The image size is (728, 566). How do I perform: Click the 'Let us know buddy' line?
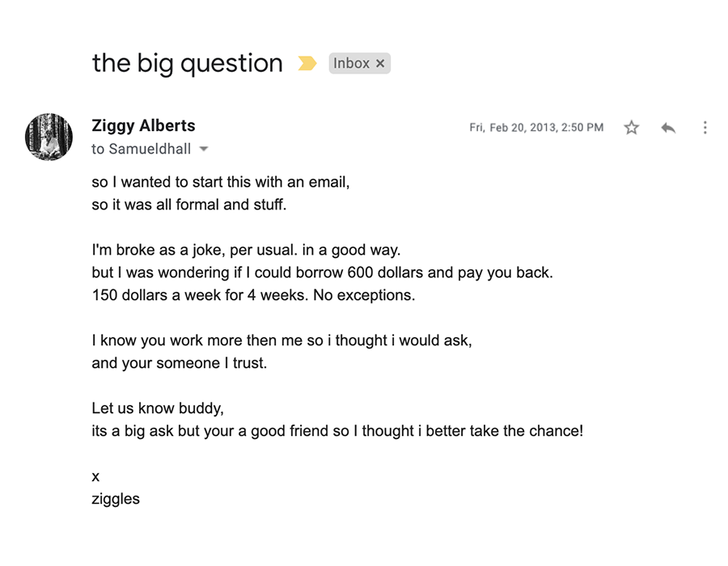coord(158,408)
